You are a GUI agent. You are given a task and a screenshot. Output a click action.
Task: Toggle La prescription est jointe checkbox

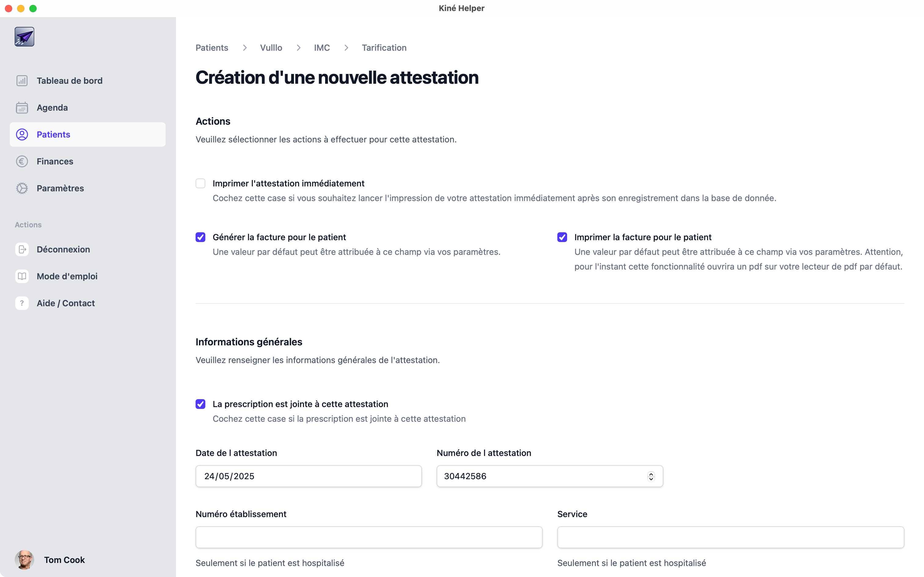tap(201, 404)
